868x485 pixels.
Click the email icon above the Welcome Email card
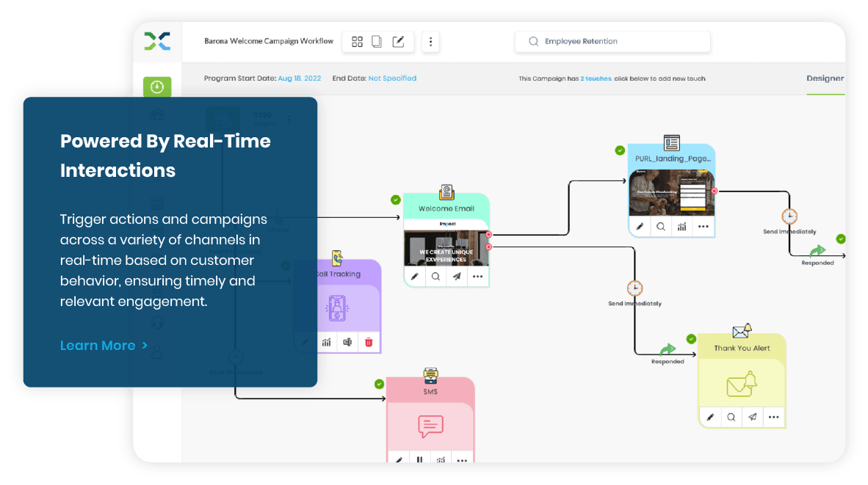point(446,192)
